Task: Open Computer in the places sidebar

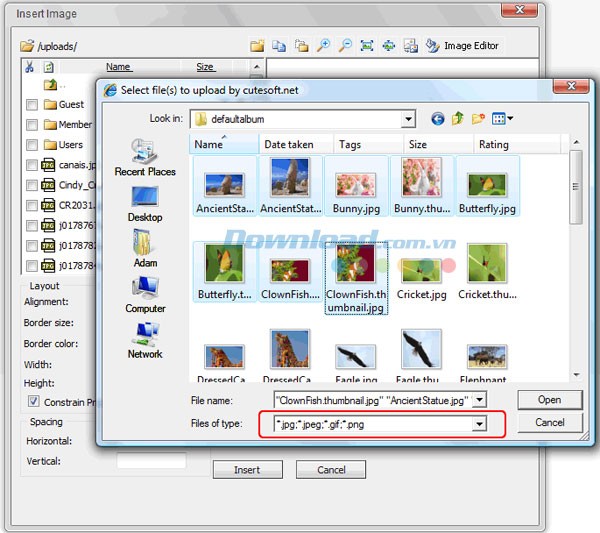Action: pos(145,295)
